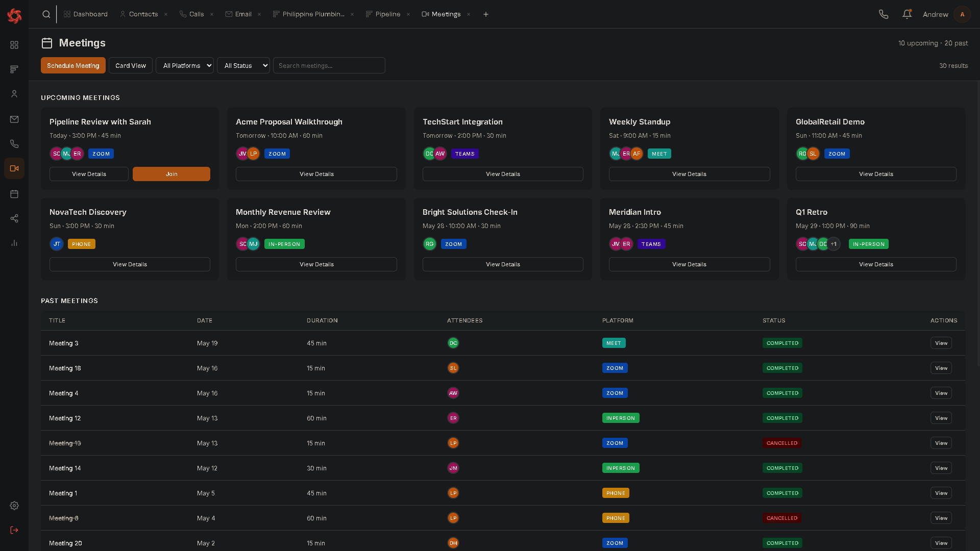Close the Email tab
This screenshot has height=551, width=980.
coord(259,14)
